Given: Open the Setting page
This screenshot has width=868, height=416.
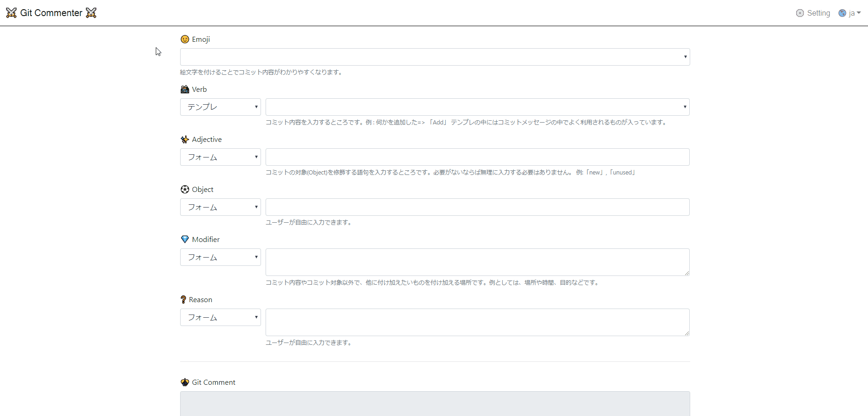Looking at the screenshot, I should tap(819, 13).
